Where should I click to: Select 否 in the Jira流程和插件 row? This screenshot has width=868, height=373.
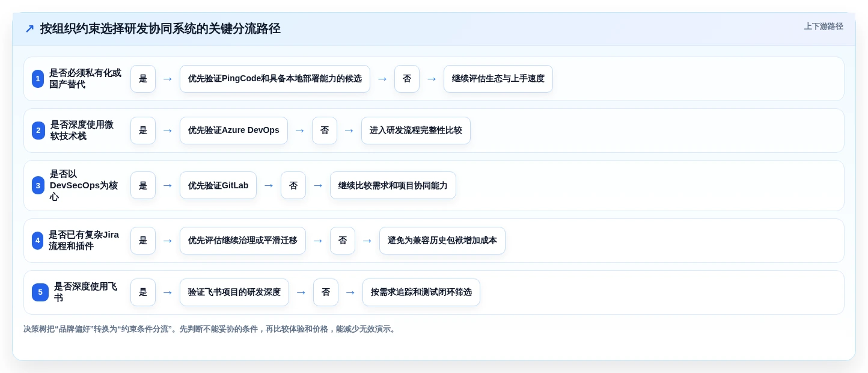[x=343, y=241]
